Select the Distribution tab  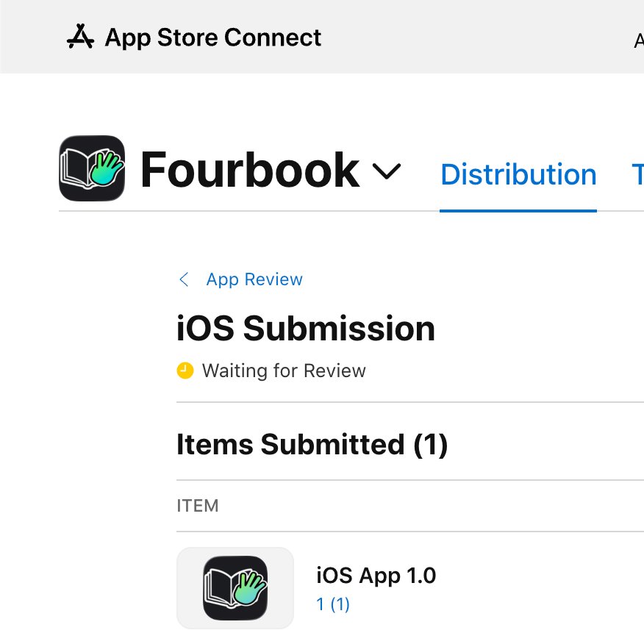pyautogui.click(x=518, y=174)
